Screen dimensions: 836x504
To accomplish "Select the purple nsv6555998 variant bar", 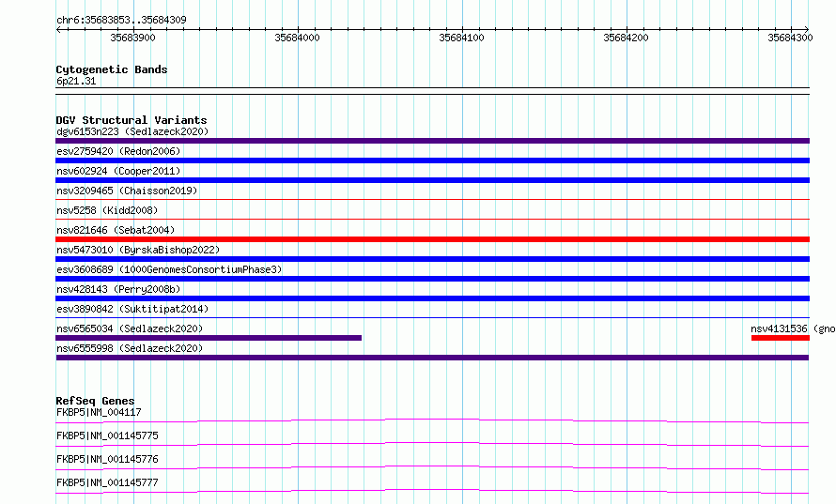I will click(432, 358).
